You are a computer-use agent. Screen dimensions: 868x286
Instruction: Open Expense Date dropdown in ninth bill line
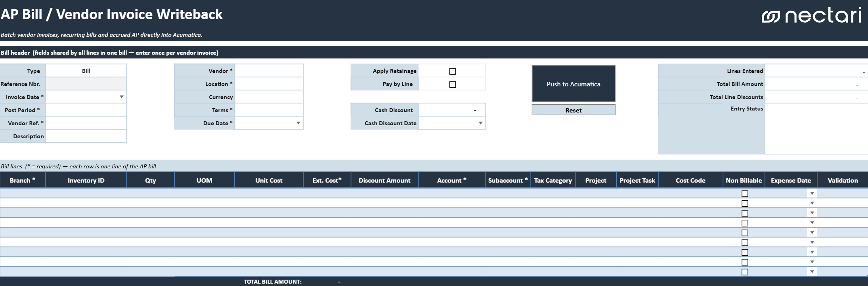pyautogui.click(x=812, y=272)
